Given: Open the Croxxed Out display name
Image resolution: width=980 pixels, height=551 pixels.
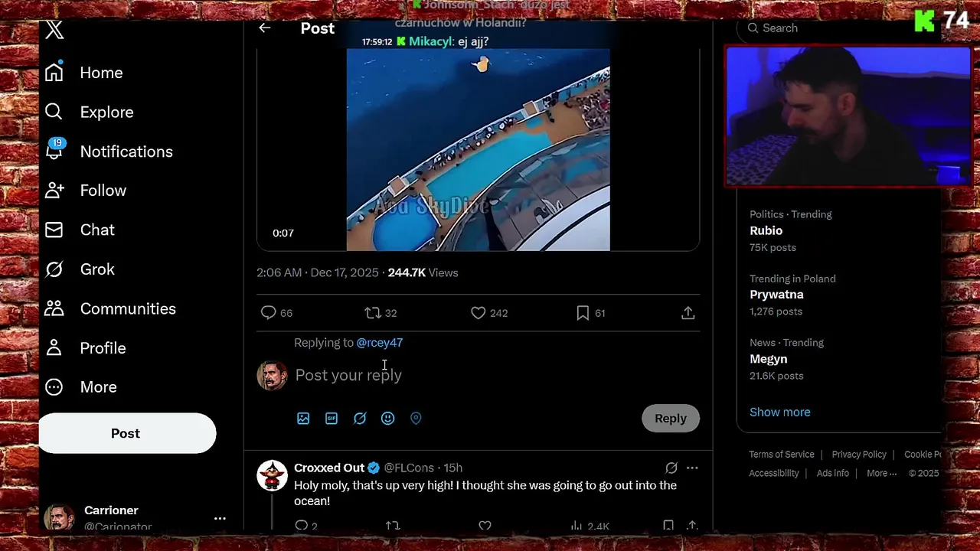Looking at the screenshot, I should click(x=329, y=468).
